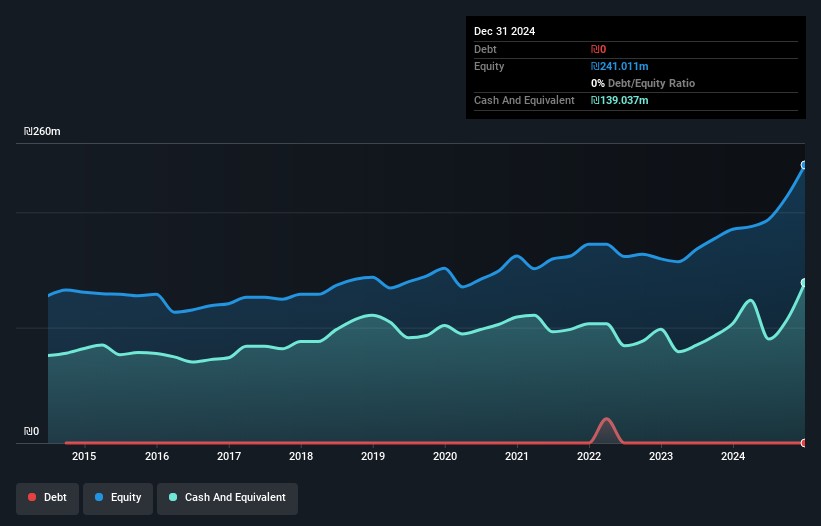Image resolution: width=821 pixels, height=526 pixels.
Task: Click the 2024 x-axis label
Action: point(733,456)
